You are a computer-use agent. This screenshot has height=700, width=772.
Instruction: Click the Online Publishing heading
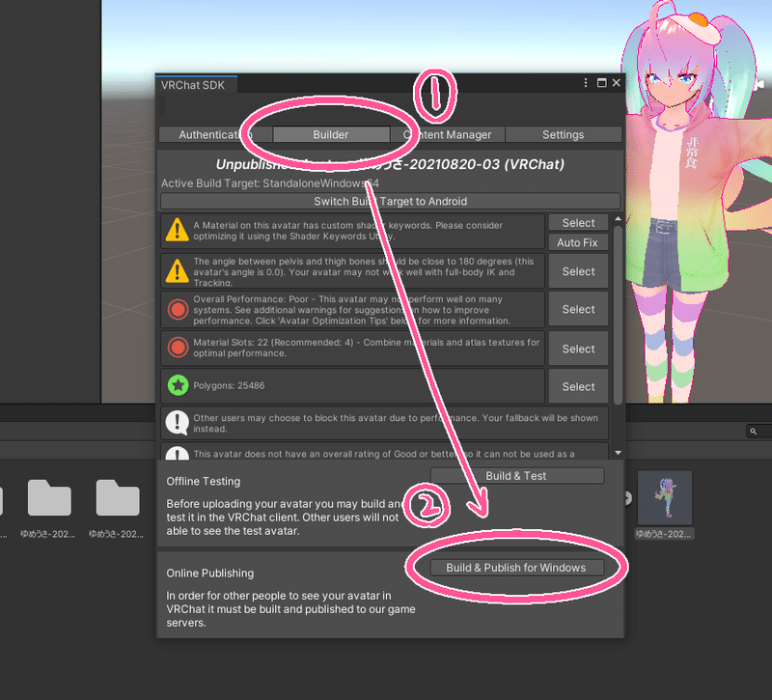pos(210,573)
